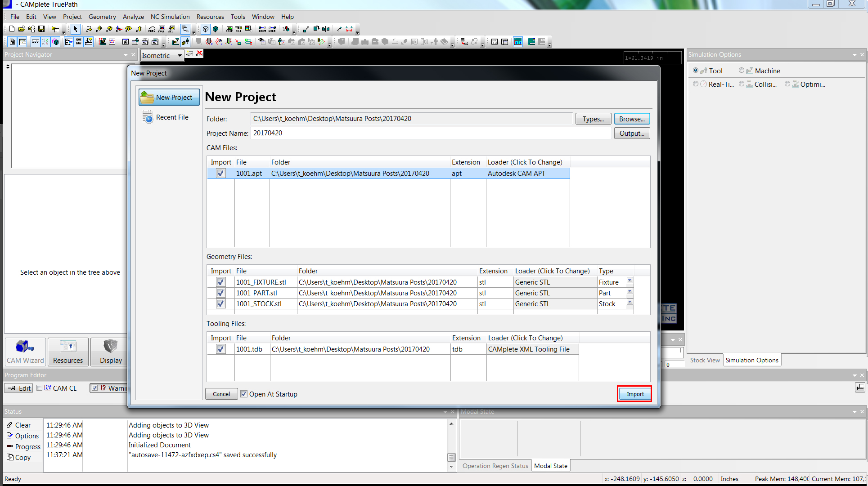Open Type dropdown for 1001_STOCK.stl
Screen dimensions: 868x486
[x=630, y=302]
